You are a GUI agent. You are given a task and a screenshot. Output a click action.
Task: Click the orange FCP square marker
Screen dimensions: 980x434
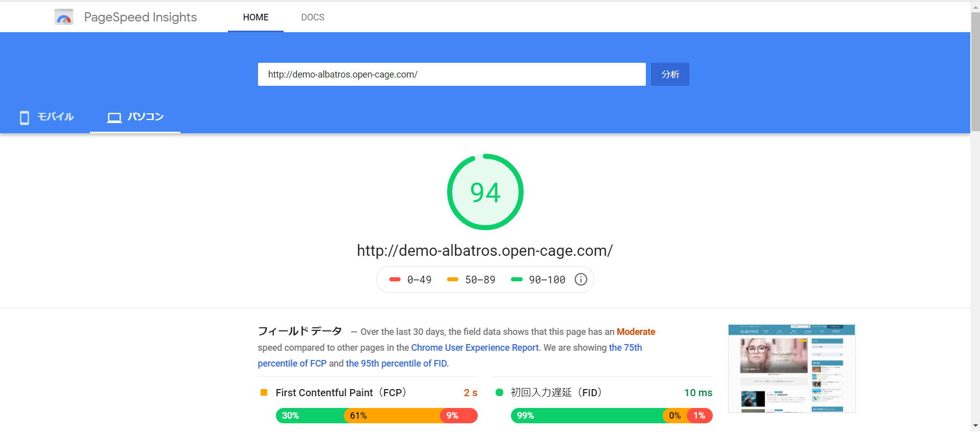click(x=264, y=392)
